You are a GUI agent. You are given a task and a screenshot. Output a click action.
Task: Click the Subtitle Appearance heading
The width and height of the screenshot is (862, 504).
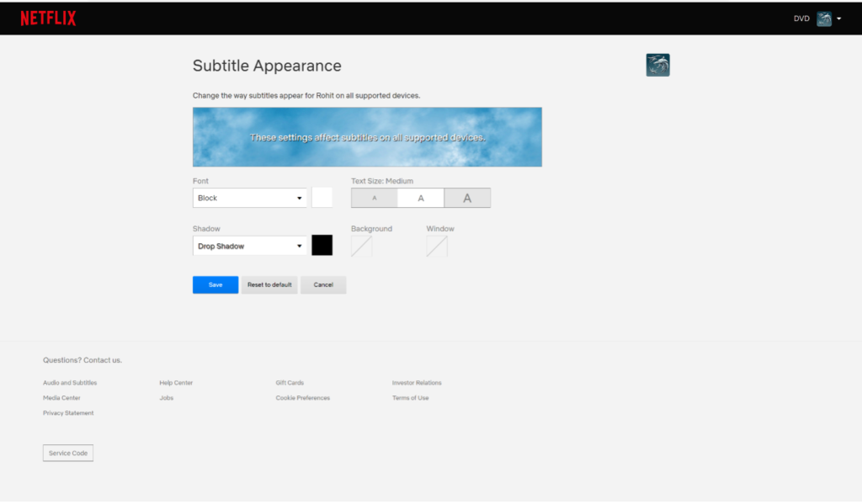(267, 66)
